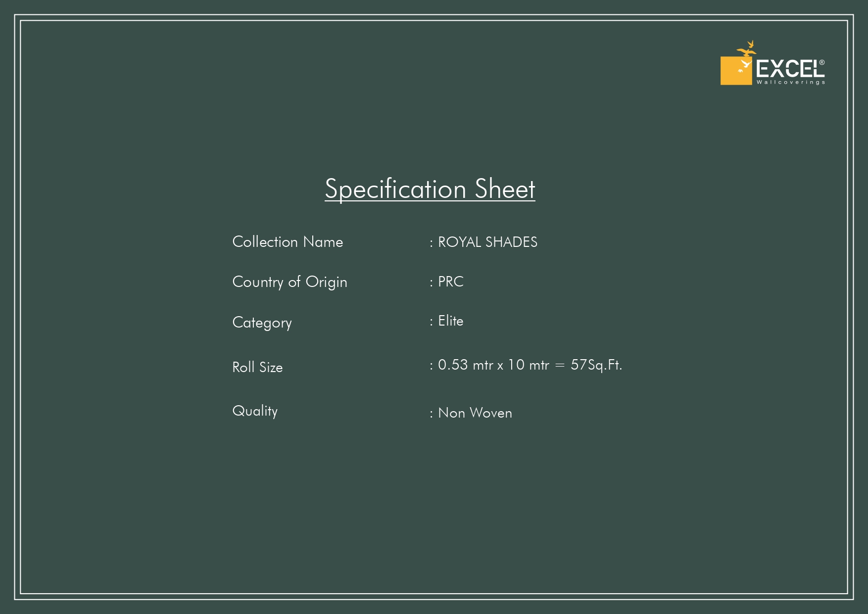
Task: Select the Collection Name label
Action: pyautogui.click(x=288, y=242)
